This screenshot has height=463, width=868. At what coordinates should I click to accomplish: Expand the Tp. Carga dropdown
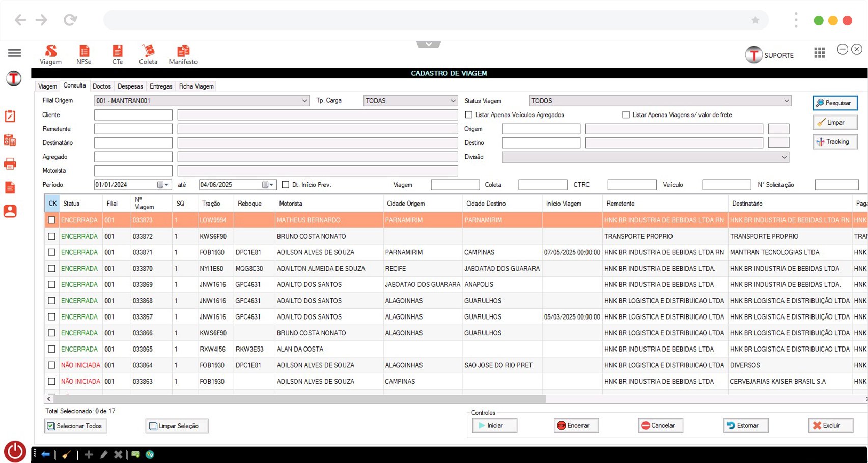tap(453, 101)
